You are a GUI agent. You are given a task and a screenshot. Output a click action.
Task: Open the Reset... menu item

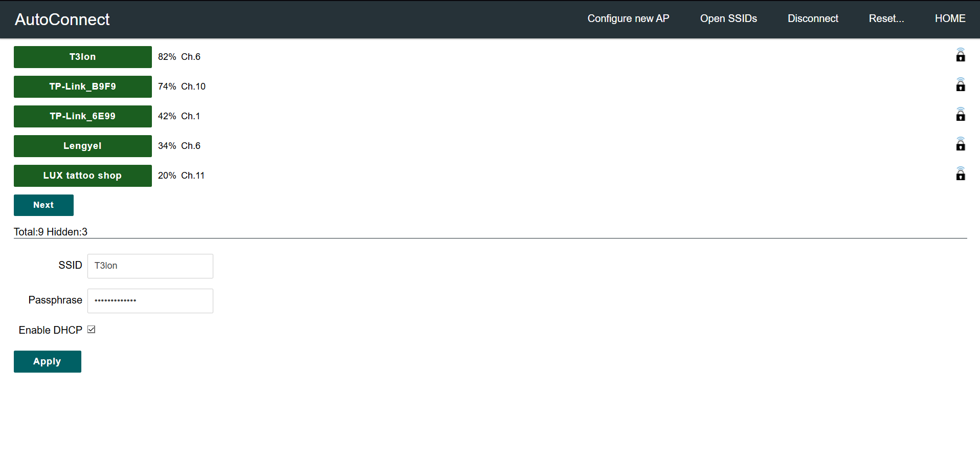coord(886,18)
